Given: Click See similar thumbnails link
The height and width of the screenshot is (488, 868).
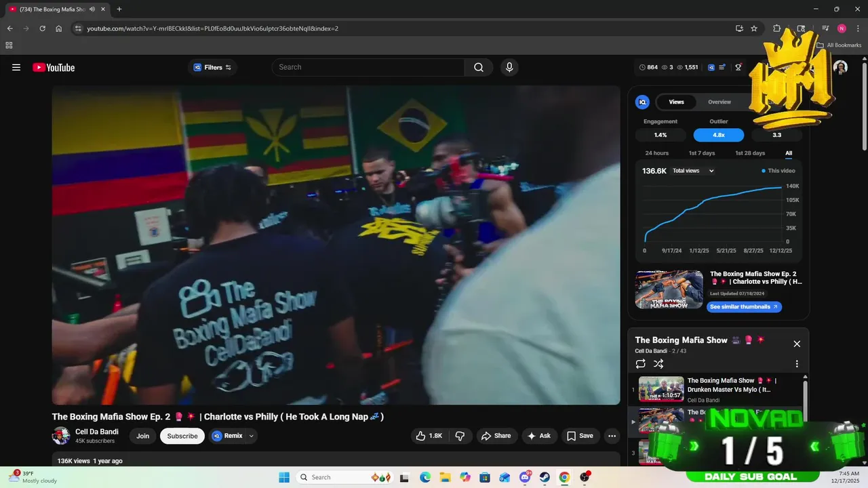Looking at the screenshot, I should [x=744, y=307].
